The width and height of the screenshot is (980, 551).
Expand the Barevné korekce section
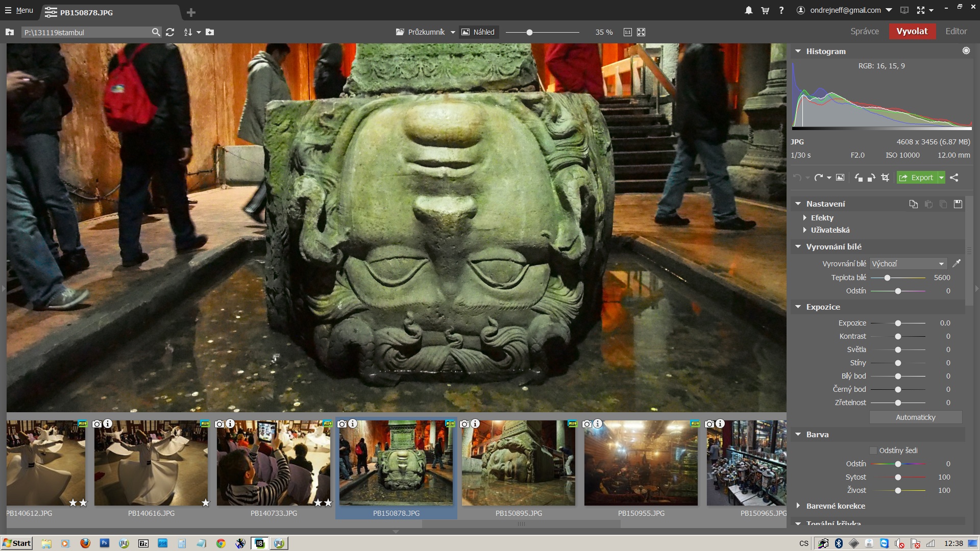pos(798,506)
